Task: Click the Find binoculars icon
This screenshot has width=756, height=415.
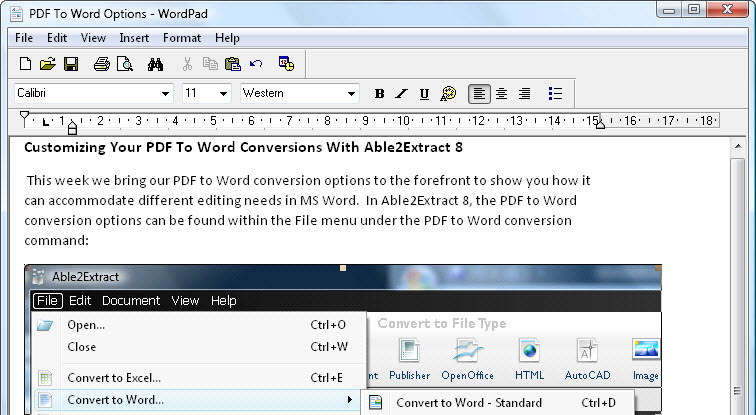Action: coord(155,64)
